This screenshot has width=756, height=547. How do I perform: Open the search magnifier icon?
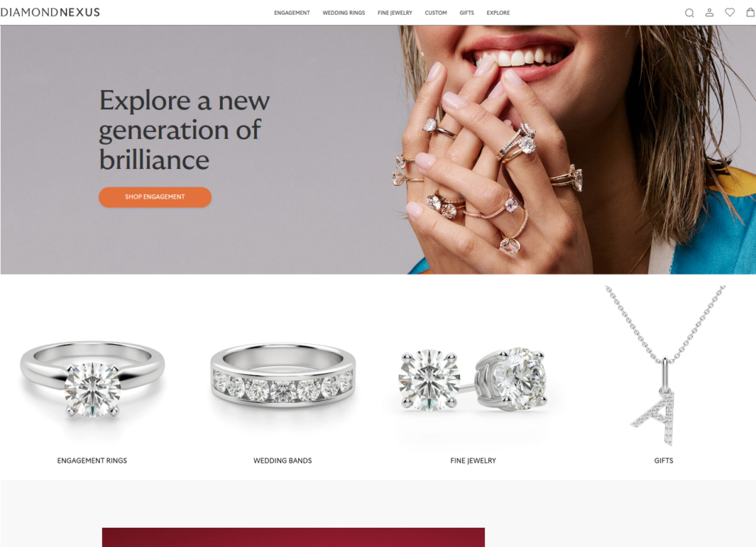690,13
